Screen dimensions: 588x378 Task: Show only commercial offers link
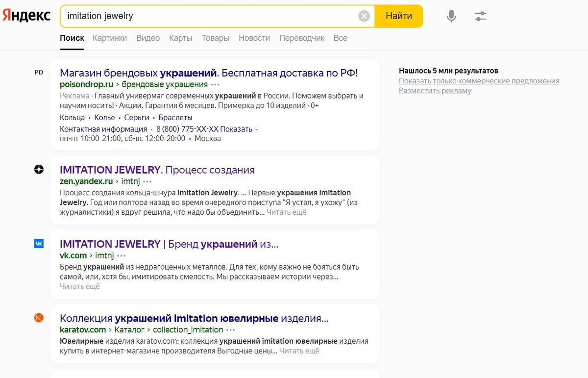[x=480, y=81]
